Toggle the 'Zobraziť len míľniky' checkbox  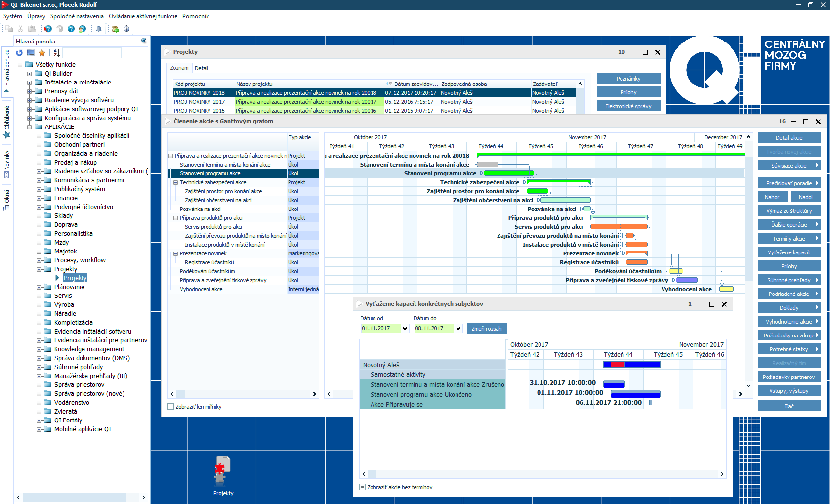point(171,407)
